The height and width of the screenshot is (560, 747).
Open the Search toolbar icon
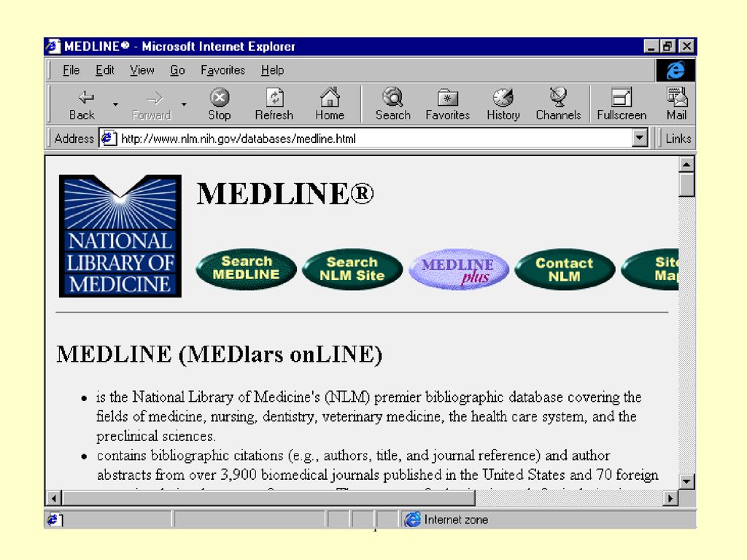pos(393,97)
